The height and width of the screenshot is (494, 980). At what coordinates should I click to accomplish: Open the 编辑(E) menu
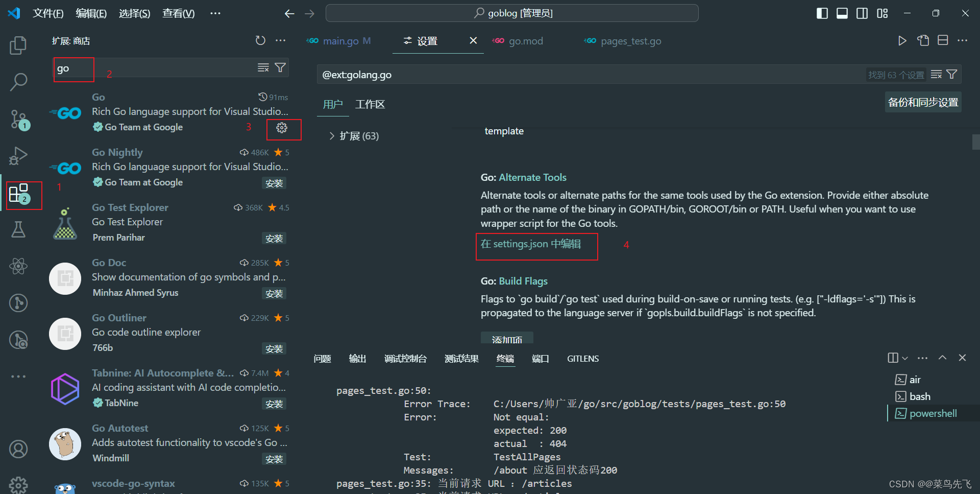(x=91, y=13)
